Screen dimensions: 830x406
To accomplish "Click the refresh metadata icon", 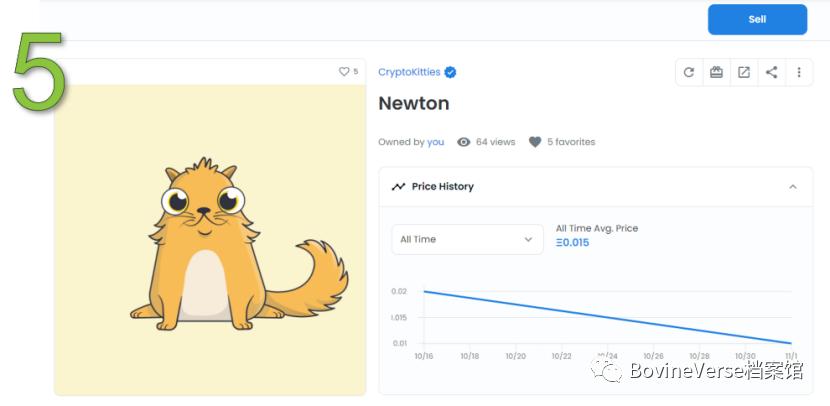I will (688, 72).
